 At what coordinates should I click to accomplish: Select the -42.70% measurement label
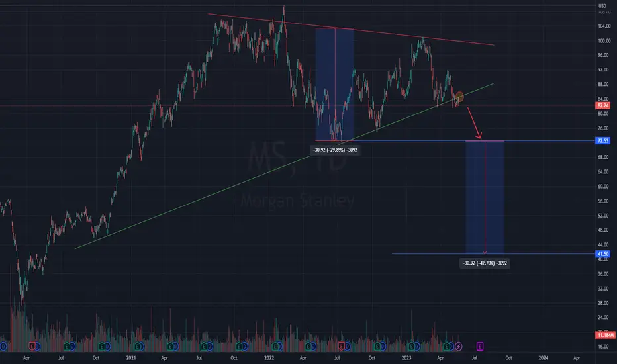tap(485, 263)
